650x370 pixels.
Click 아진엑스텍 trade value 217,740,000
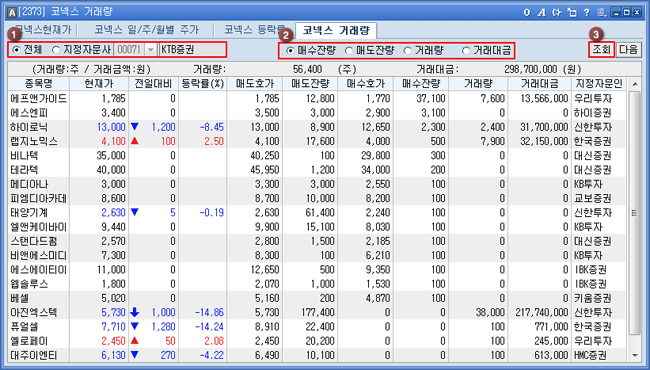542,312
